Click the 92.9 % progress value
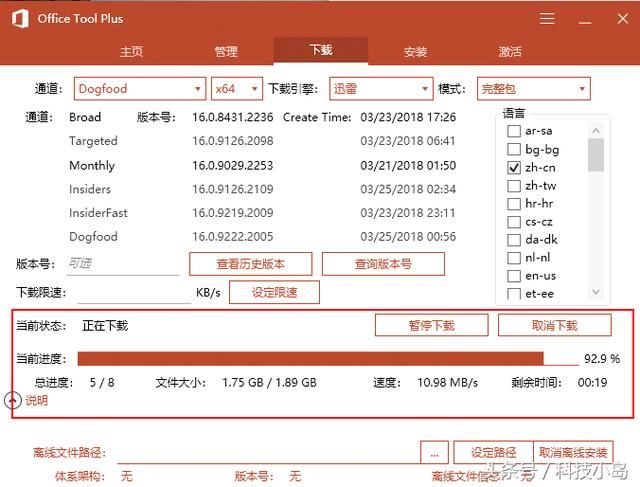The height and width of the screenshot is (487, 640). tap(602, 359)
